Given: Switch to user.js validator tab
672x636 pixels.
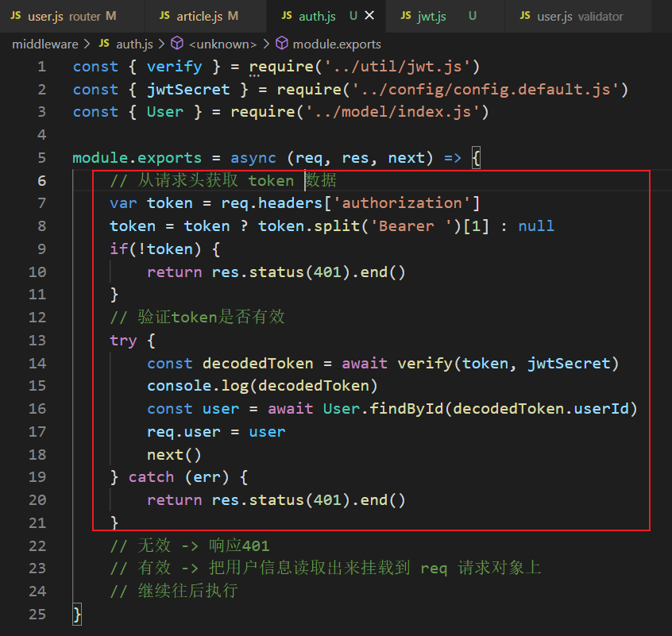Looking at the screenshot, I should coord(578,16).
